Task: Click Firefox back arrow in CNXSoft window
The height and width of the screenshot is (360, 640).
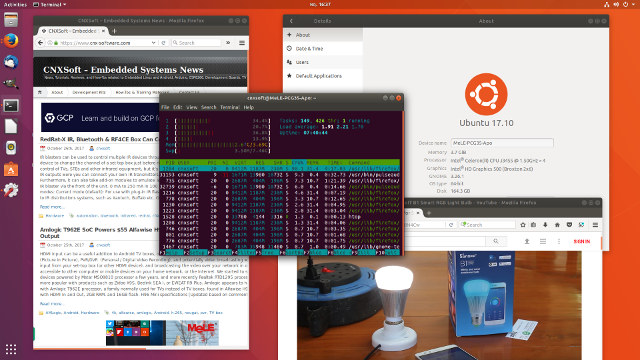Action: 40,42
